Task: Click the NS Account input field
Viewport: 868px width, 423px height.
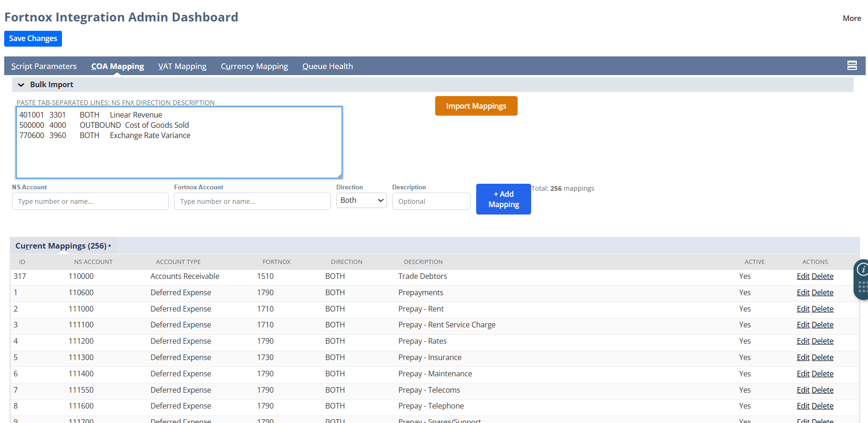Action: 90,201
